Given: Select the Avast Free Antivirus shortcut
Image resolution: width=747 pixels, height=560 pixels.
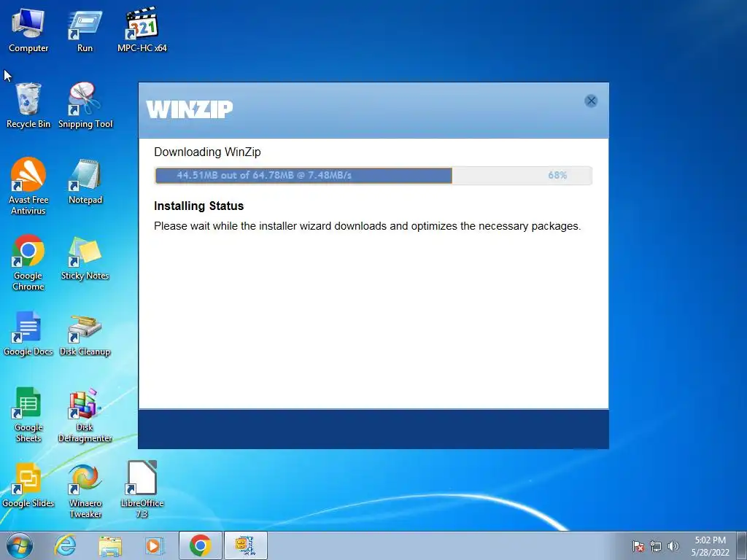Looking at the screenshot, I should [x=28, y=187].
